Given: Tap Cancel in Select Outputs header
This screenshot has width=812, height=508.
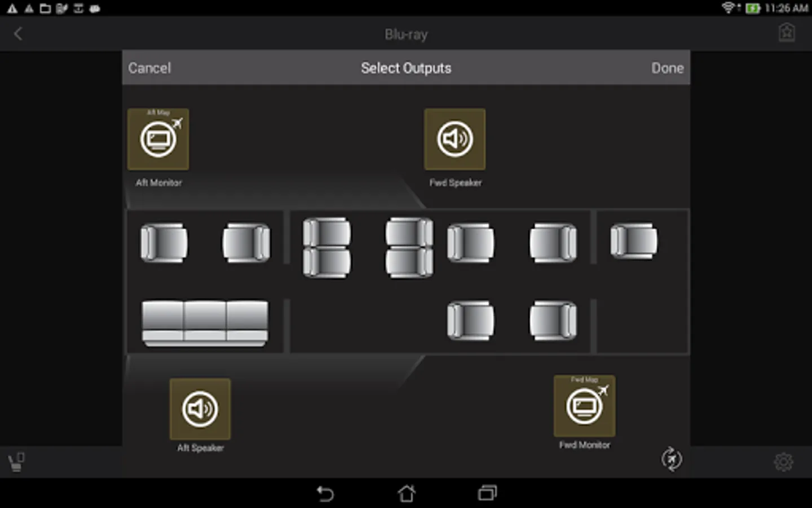Looking at the screenshot, I should click(149, 68).
